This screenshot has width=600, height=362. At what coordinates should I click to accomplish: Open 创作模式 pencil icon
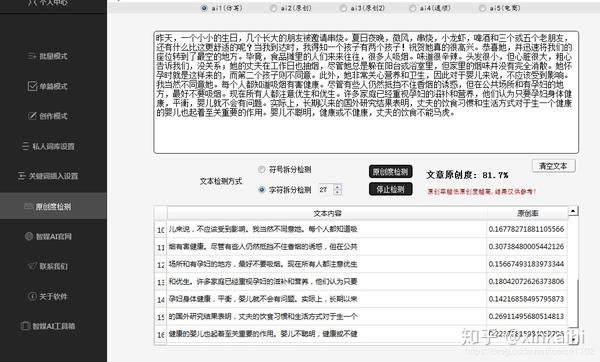point(33,116)
